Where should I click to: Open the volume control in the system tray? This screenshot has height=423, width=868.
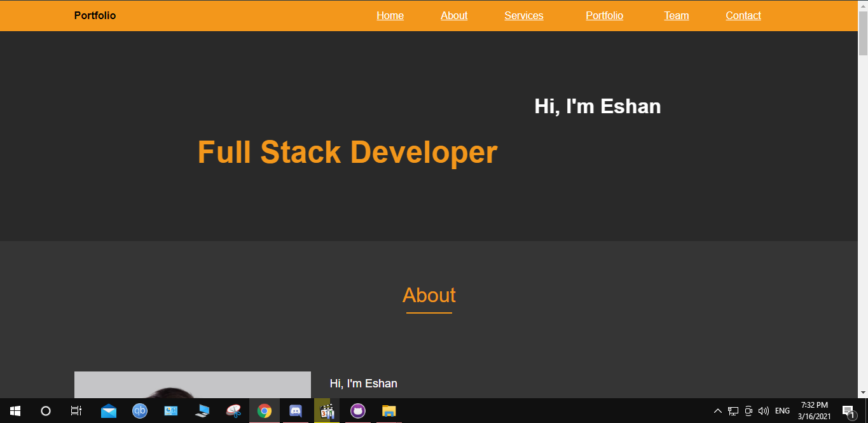[x=763, y=411]
